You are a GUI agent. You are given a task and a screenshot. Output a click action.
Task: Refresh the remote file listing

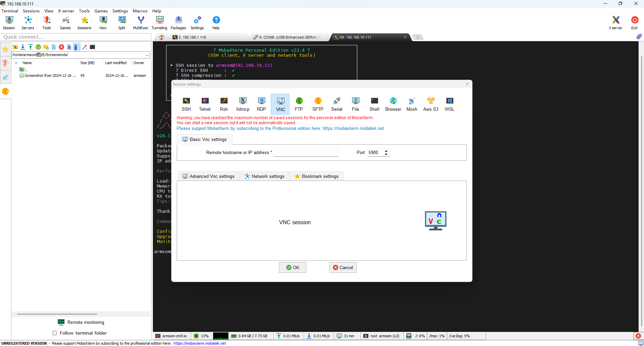[38, 47]
